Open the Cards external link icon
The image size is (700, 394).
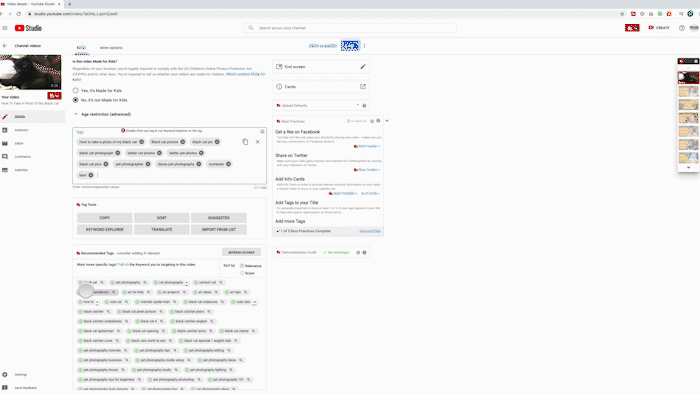362,87
